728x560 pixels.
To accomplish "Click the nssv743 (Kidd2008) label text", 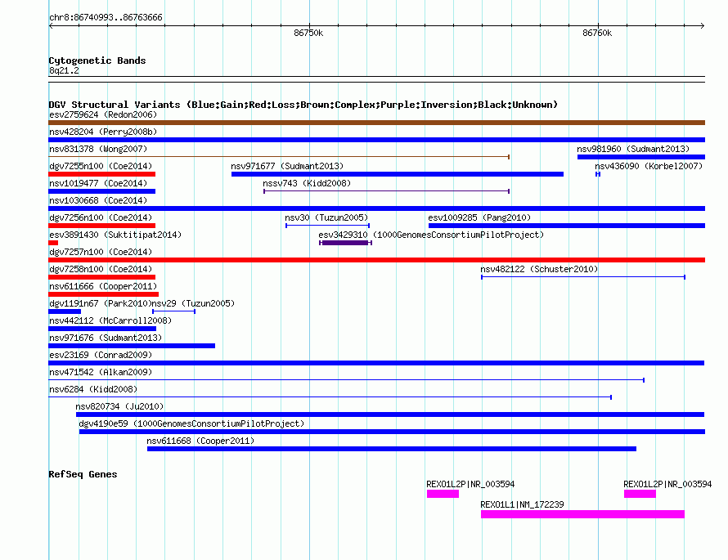I will 307,183.
